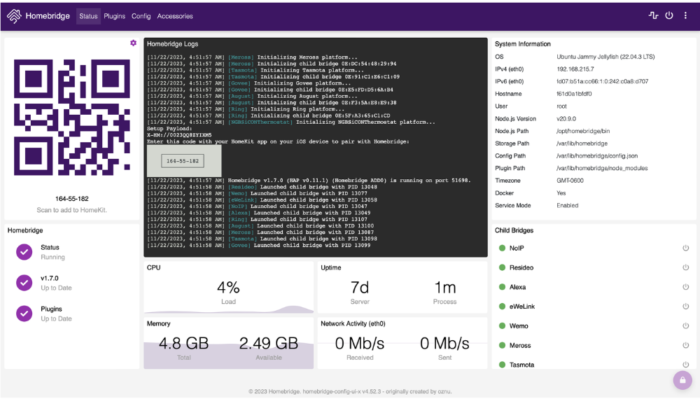700x420 pixels.
Task: Click the Homebridge brand name in header
Action: (48, 16)
